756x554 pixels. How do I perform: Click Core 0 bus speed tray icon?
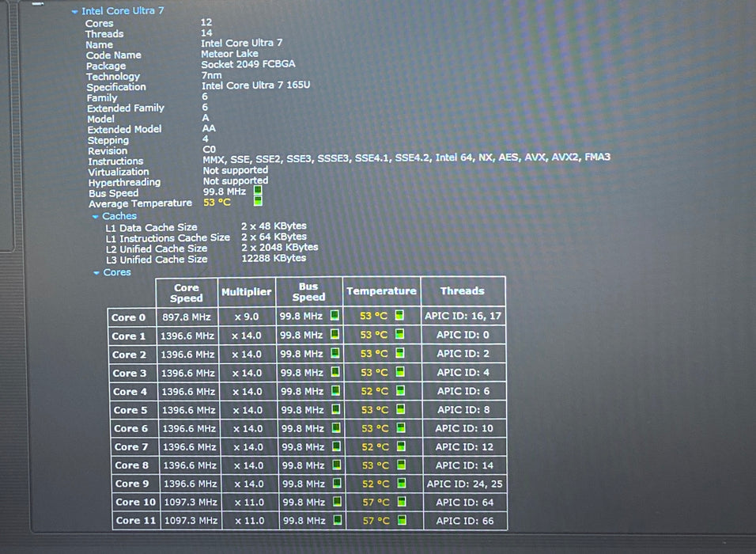(x=335, y=316)
